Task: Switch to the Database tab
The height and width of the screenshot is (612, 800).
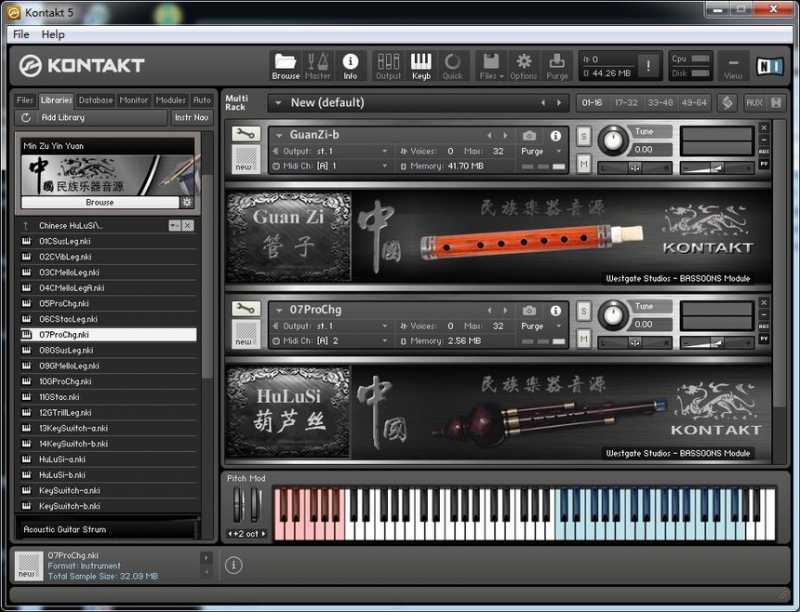Action: click(96, 100)
